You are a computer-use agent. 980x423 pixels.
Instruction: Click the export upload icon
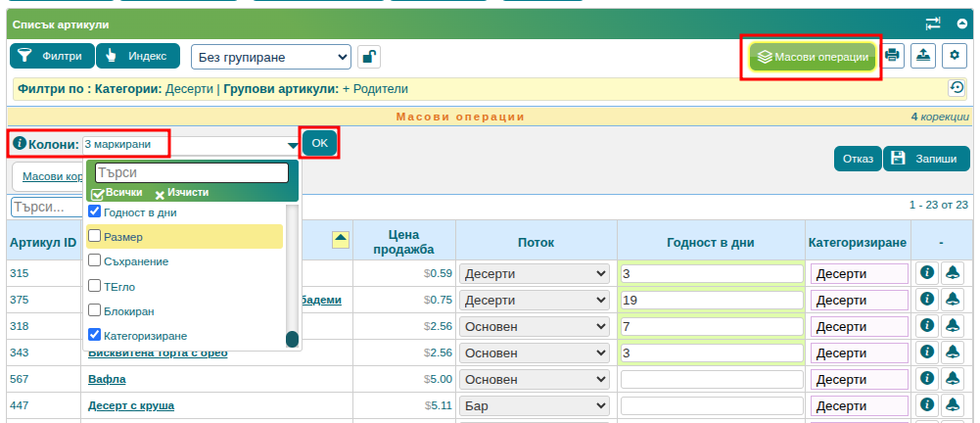tap(923, 56)
